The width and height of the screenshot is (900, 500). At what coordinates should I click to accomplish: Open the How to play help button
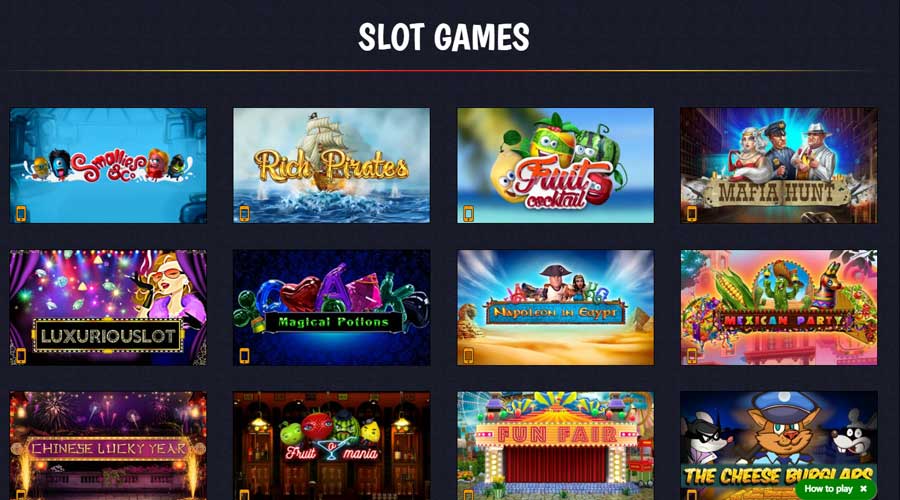click(x=828, y=489)
